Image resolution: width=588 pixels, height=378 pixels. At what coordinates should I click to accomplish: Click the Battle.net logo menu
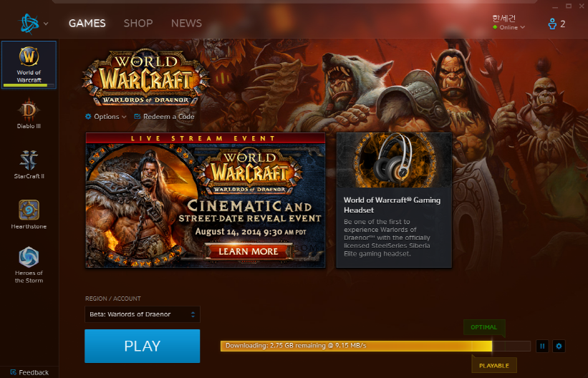[33, 24]
